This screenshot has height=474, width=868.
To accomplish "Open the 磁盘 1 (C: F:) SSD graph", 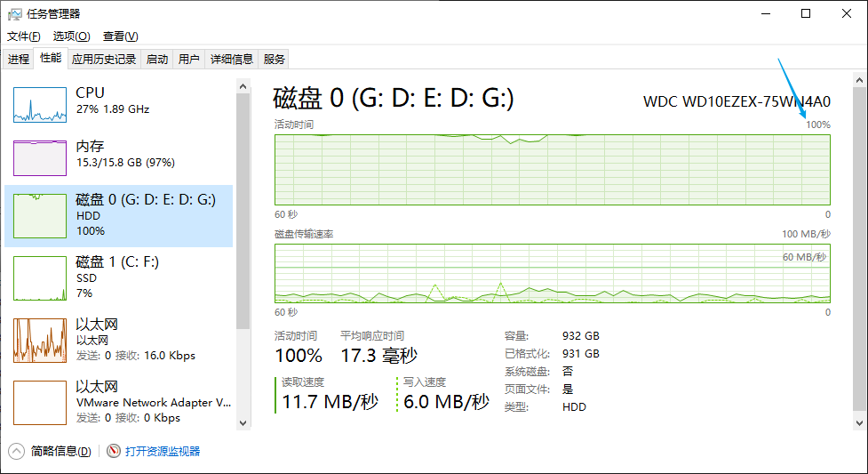I will pyautogui.click(x=40, y=278).
